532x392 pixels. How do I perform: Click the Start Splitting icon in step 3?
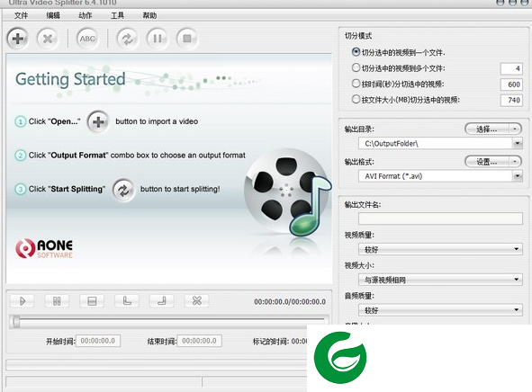pyautogui.click(x=123, y=190)
